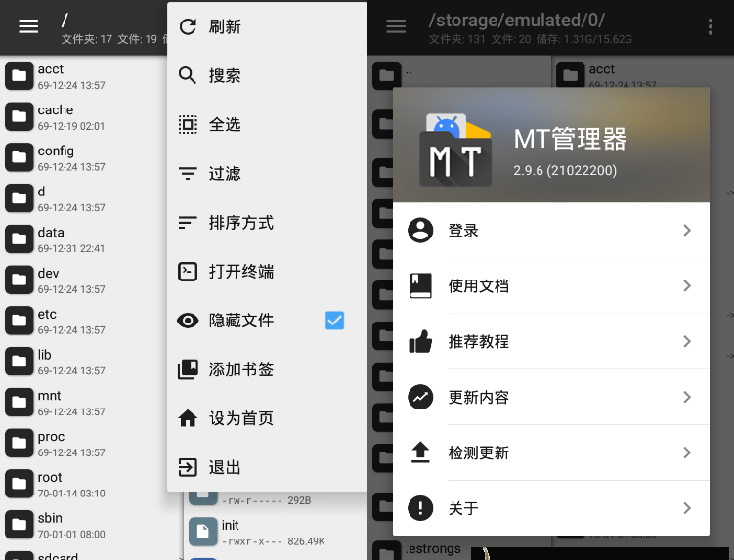Expand the 检测更新 row chevron
Image resolution: width=734 pixels, height=560 pixels.
(x=687, y=452)
